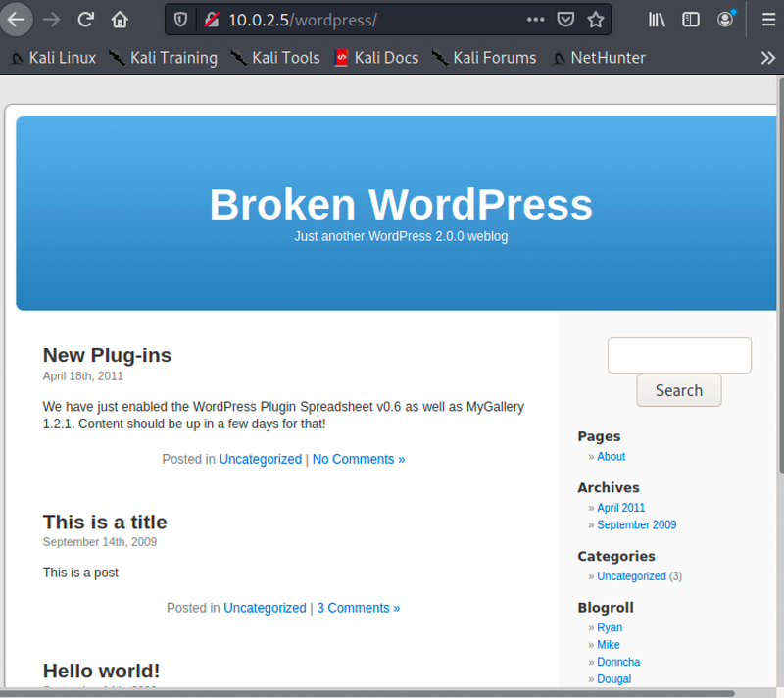
Task: Open Uncategorized link under This is a title
Action: pos(265,608)
